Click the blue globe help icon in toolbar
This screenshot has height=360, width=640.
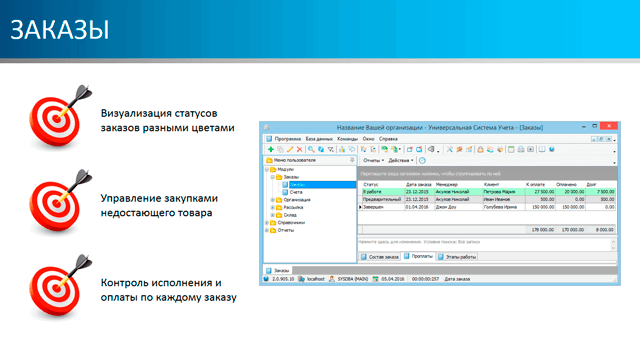click(x=552, y=149)
